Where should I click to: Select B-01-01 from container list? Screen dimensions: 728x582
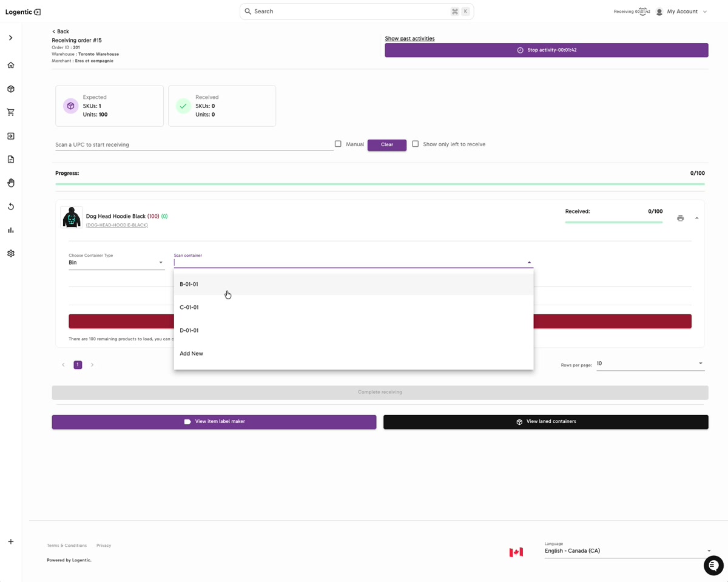coord(354,284)
